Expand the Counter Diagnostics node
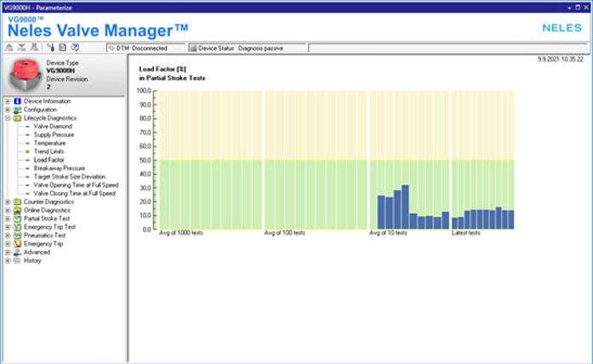The image size is (593, 364). [8, 202]
